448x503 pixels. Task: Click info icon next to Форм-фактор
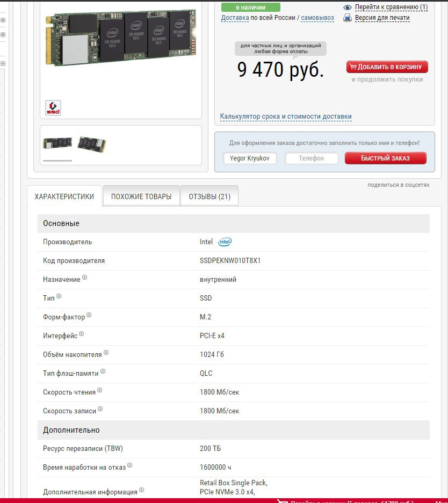[89, 315]
